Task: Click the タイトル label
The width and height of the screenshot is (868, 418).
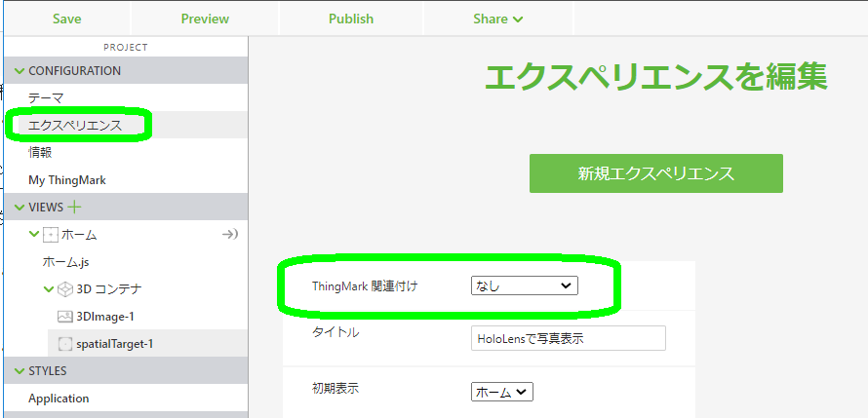Action: click(336, 331)
